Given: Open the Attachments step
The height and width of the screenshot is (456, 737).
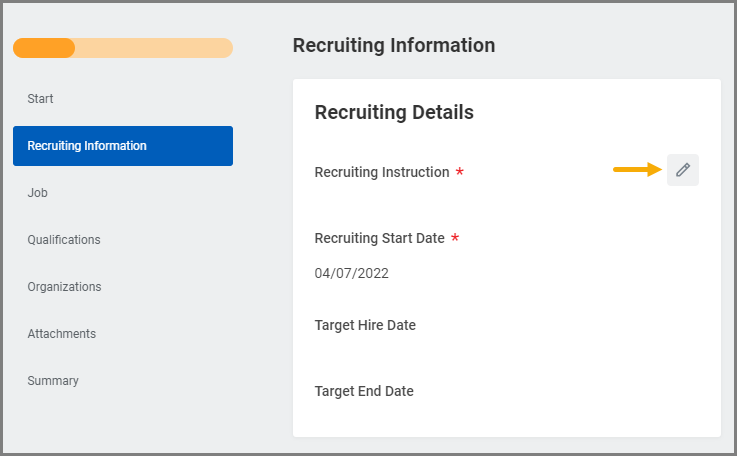Looking at the screenshot, I should pyautogui.click(x=62, y=334).
